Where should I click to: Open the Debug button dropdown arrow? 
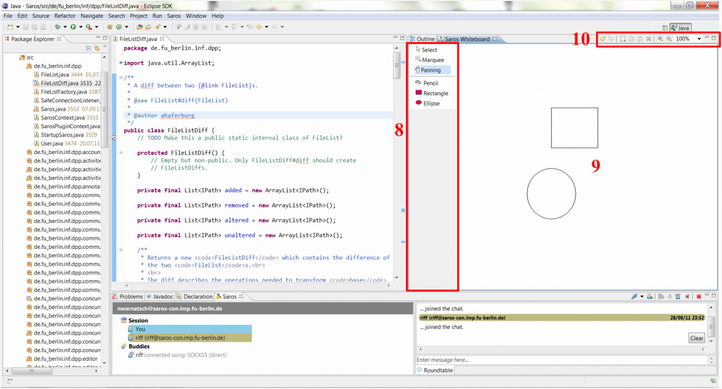click(65, 27)
